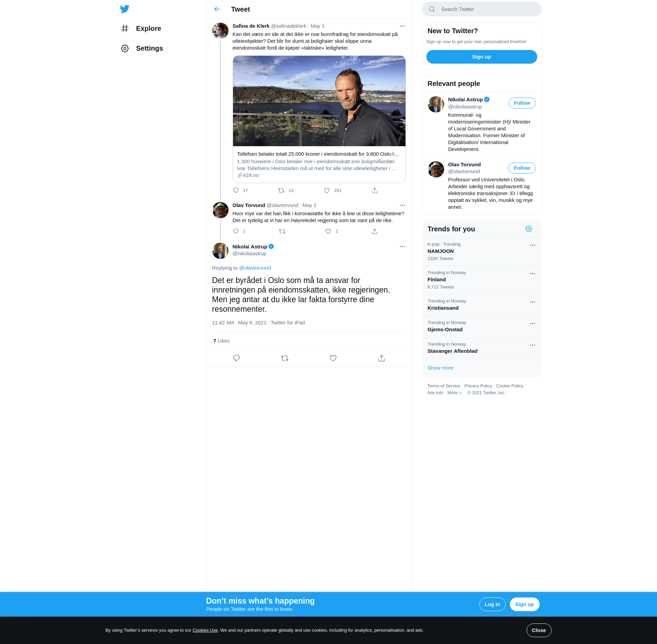Click Sign up on the bottom banner

524,604
